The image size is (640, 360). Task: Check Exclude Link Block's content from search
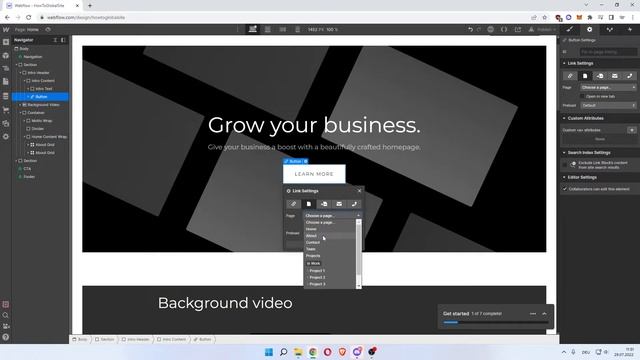(x=565, y=164)
